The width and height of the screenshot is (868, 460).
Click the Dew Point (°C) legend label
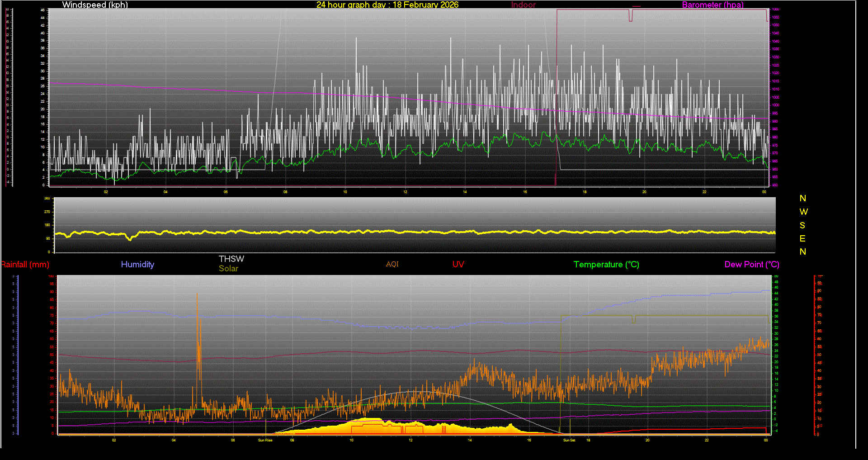(x=751, y=265)
